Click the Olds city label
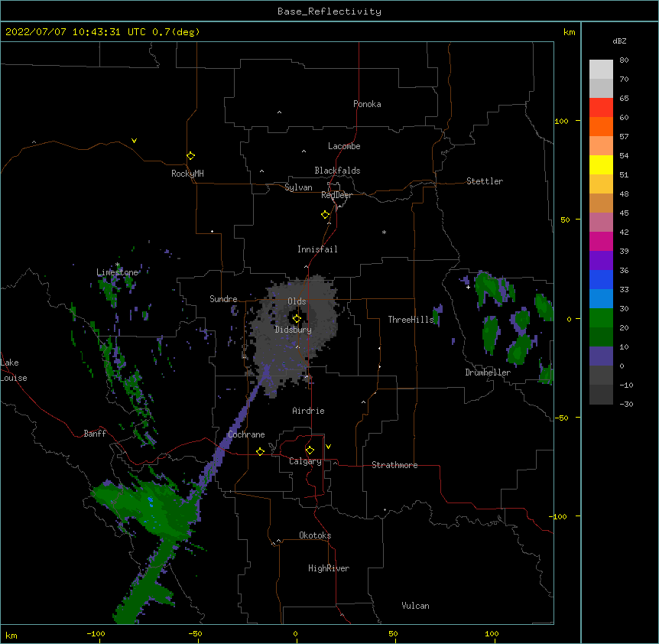 click(x=297, y=301)
